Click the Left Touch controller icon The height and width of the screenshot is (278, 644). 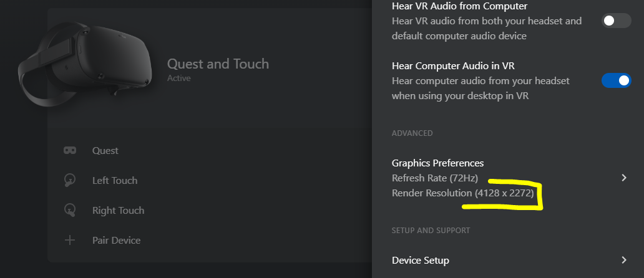tap(70, 180)
